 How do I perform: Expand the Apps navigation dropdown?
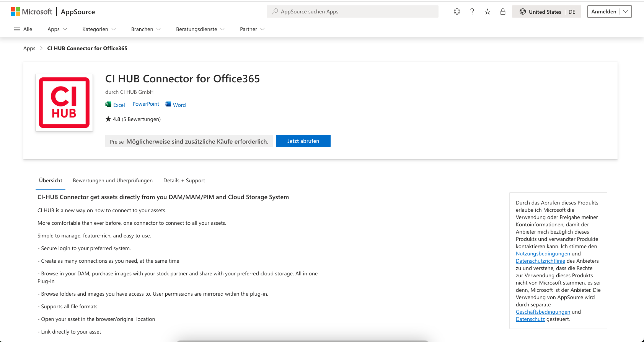[57, 29]
